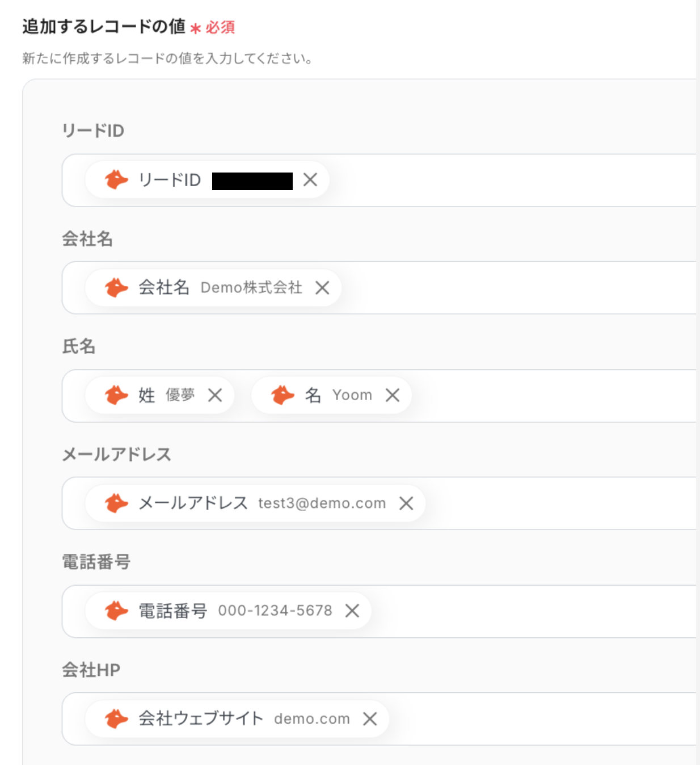This screenshot has height=765, width=700.
Task: Click the fox icon beside 名 Yoom
Action: 282,395
